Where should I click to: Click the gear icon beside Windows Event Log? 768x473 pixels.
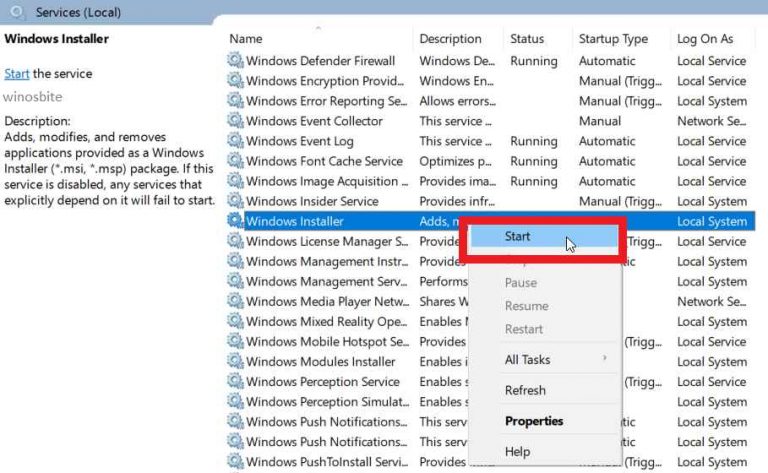pyautogui.click(x=235, y=141)
